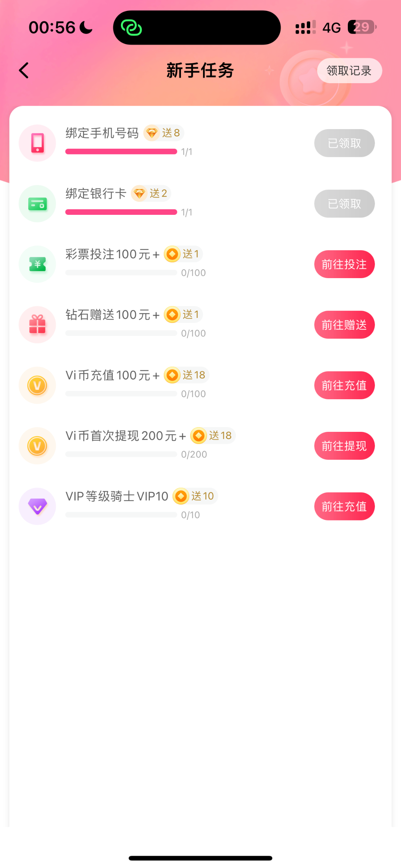This screenshot has width=401, height=868.
Task: Tap the back arrow icon
Action: click(x=24, y=71)
